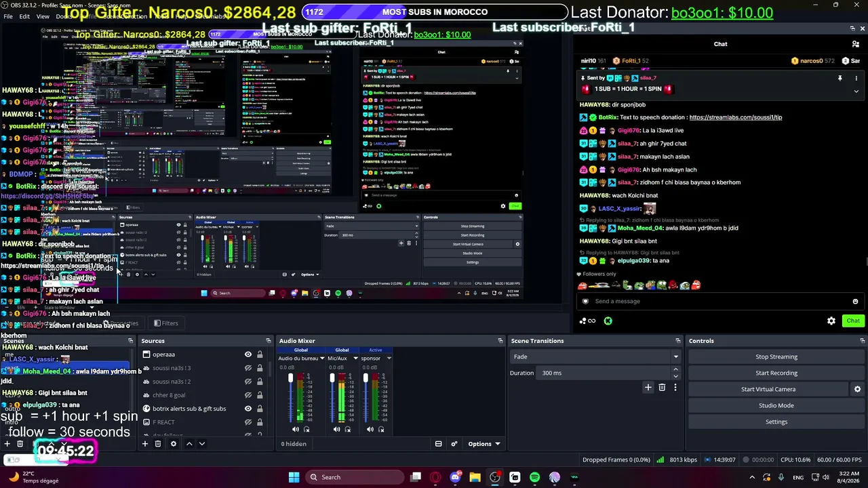This screenshot has height=488, width=868.
Task: Toggle lock on botrix alerts source
Action: coord(259,409)
